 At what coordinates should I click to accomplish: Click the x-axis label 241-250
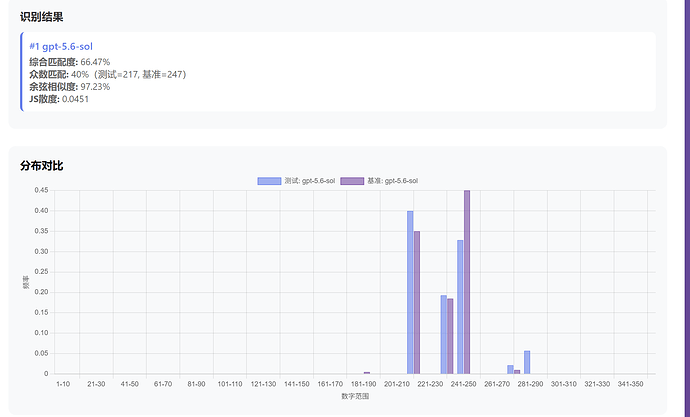click(463, 384)
